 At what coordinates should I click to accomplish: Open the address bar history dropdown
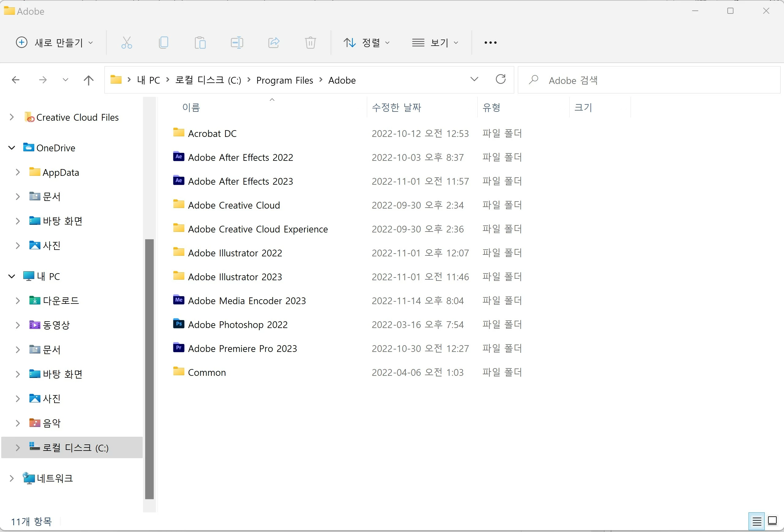[474, 80]
